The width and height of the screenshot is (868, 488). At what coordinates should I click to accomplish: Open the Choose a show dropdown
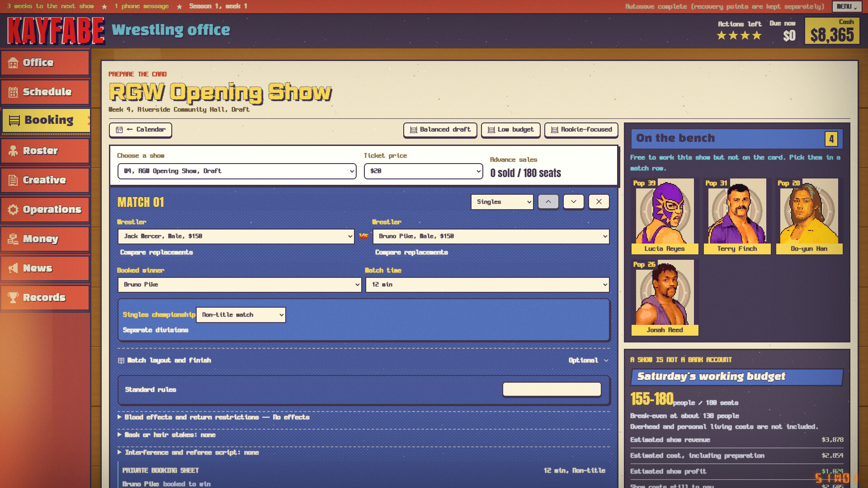click(x=237, y=171)
